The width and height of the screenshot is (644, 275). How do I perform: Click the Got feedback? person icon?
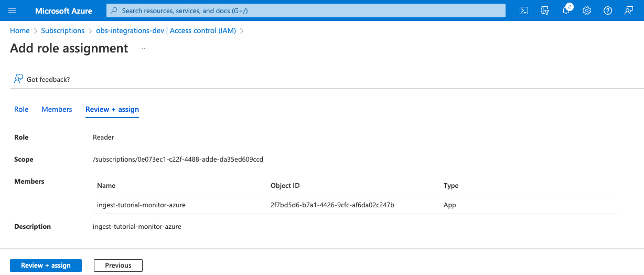point(18,79)
